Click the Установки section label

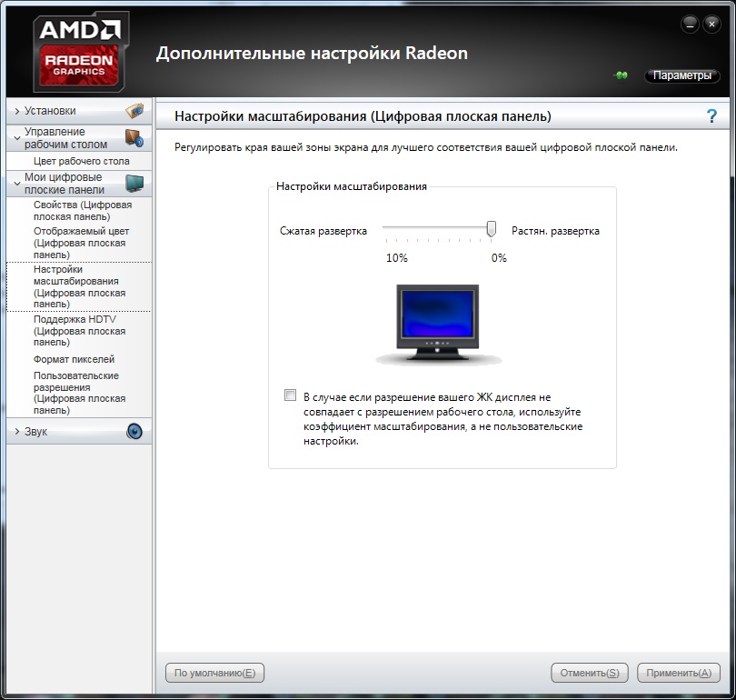coord(50,111)
